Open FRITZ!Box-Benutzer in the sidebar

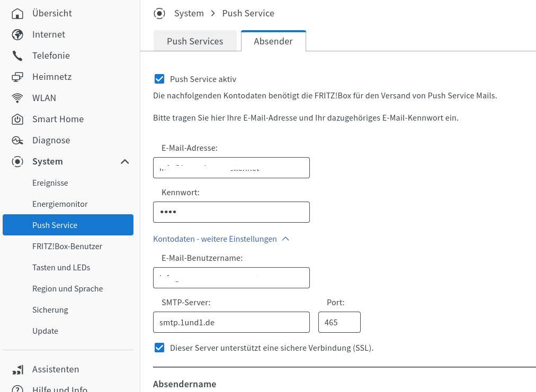pos(67,247)
